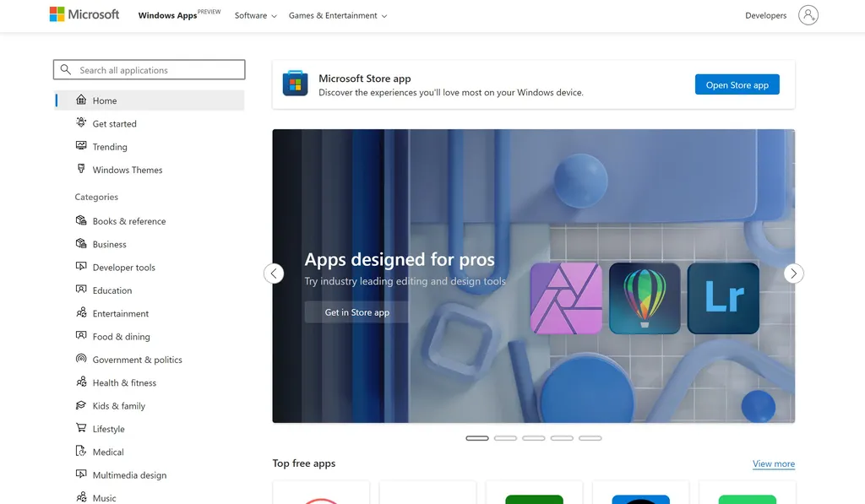Expand the Software dropdown menu
Screen dimensions: 865x504
[255, 15]
